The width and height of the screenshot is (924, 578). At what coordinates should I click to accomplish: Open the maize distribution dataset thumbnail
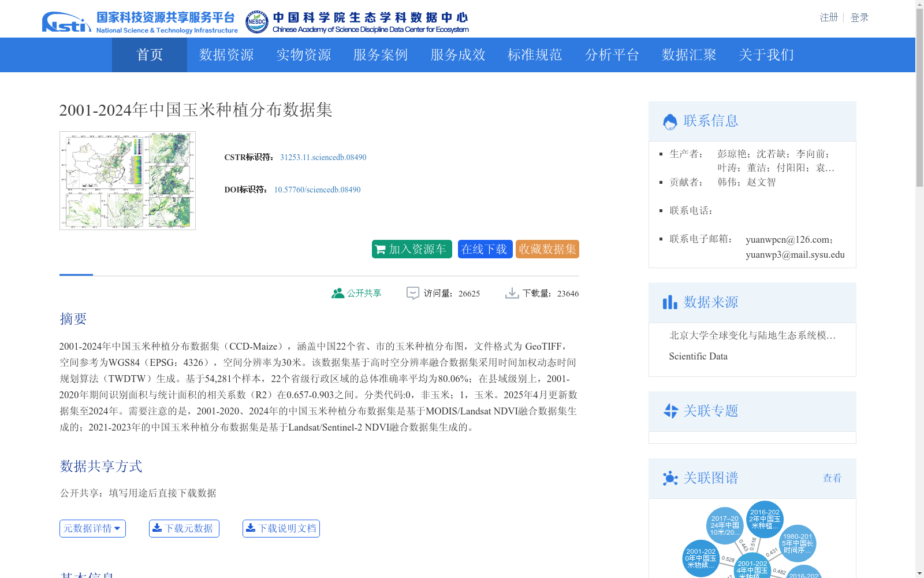tap(127, 180)
